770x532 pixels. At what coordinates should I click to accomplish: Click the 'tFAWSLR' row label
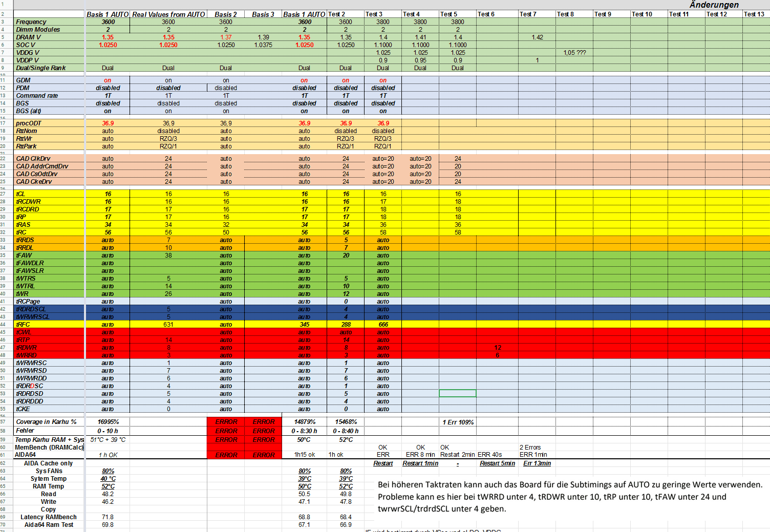coord(30,271)
